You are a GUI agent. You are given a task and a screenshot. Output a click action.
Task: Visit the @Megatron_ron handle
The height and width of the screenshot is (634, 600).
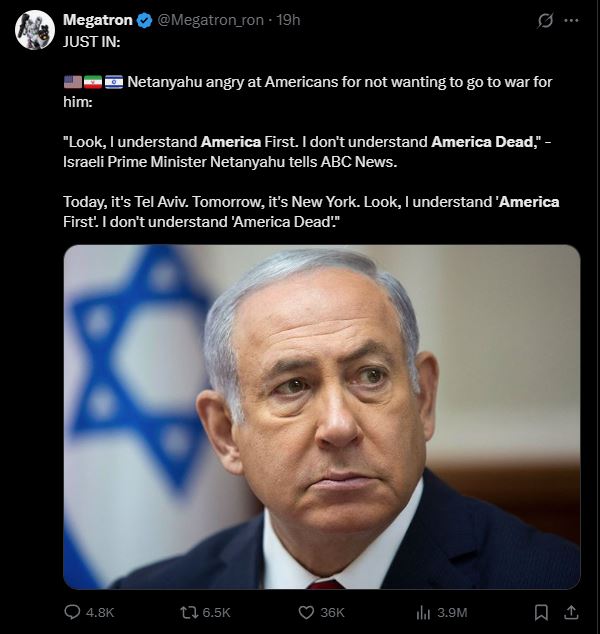[x=210, y=20]
